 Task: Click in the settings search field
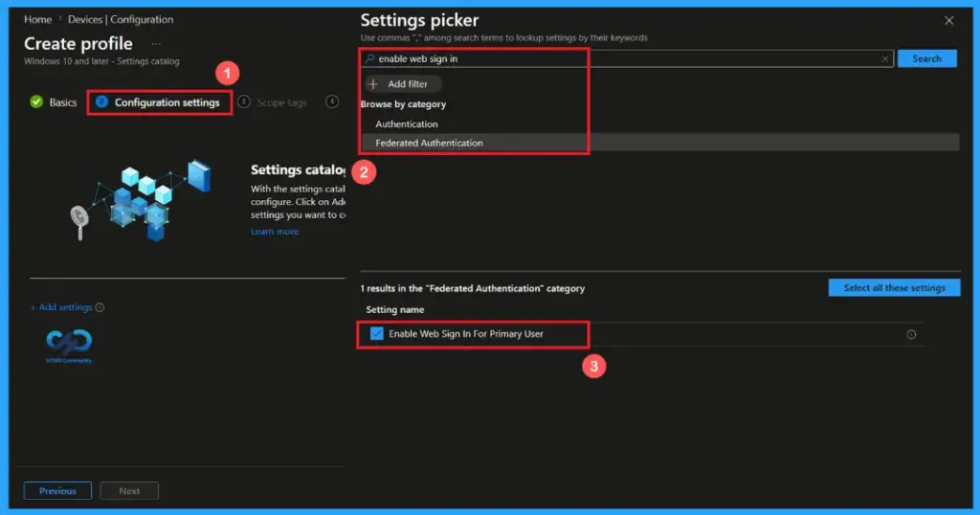[628, 58]
